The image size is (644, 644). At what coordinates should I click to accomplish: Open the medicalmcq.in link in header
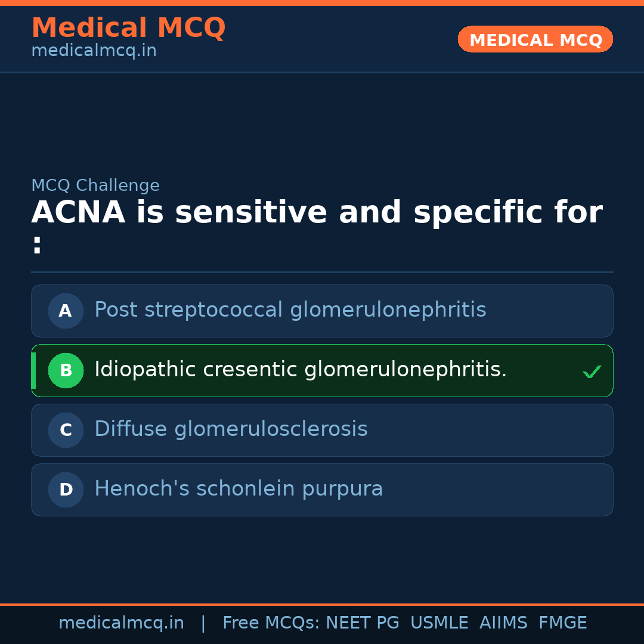(94, 51)
